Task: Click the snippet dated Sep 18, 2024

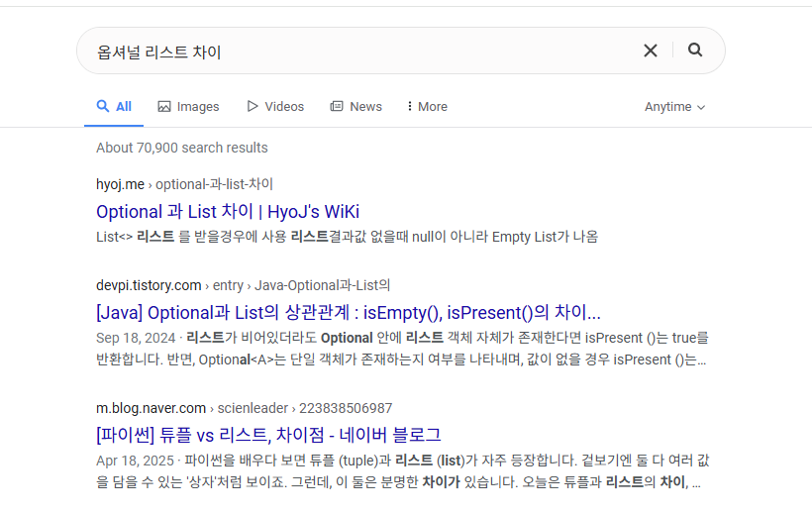Action: click(402, 349)
